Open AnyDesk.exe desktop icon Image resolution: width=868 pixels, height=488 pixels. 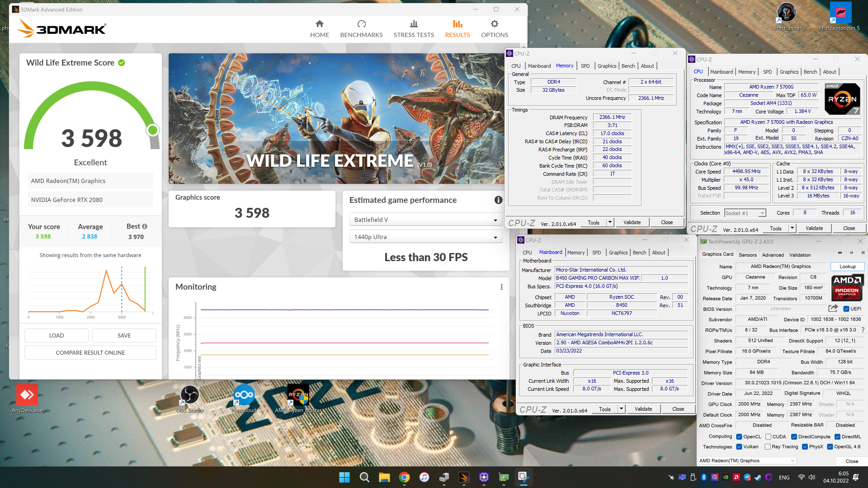pyautogui.click(x=27, y=399)
